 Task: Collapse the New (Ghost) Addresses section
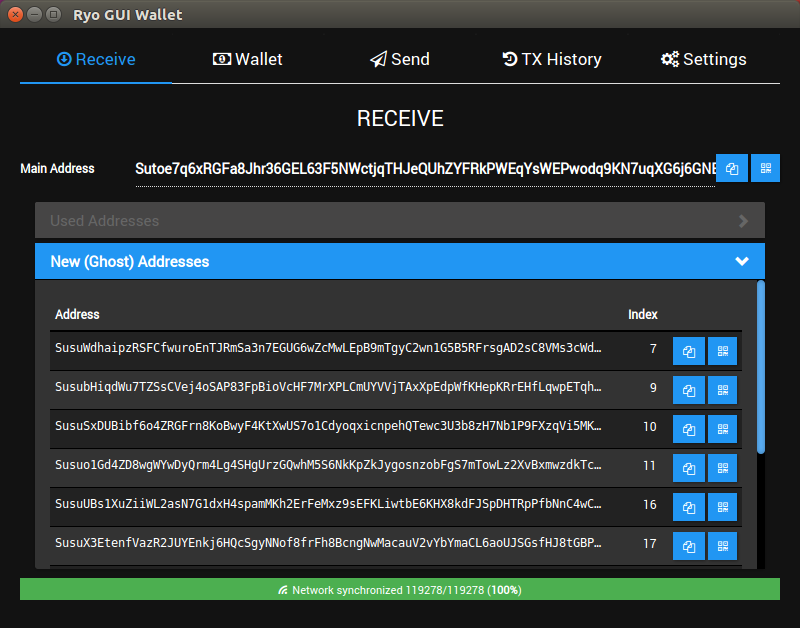tap(400, 261)
